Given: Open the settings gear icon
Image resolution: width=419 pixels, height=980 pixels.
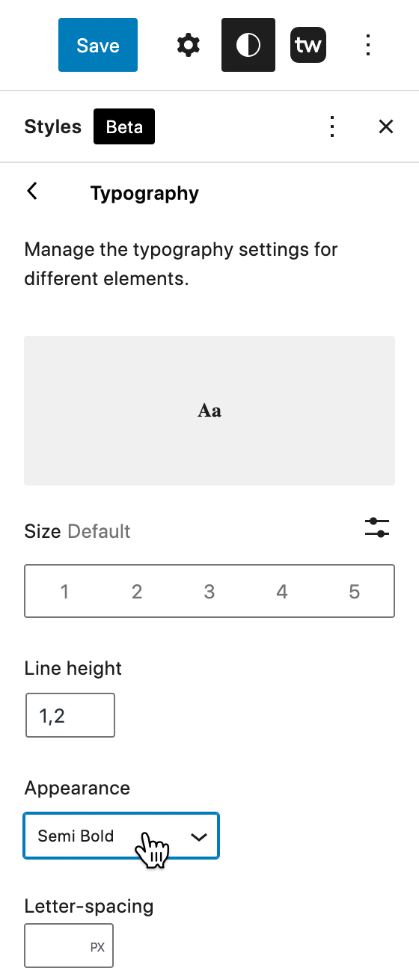Looking at the screenshot, I should [x=189, y=46].
